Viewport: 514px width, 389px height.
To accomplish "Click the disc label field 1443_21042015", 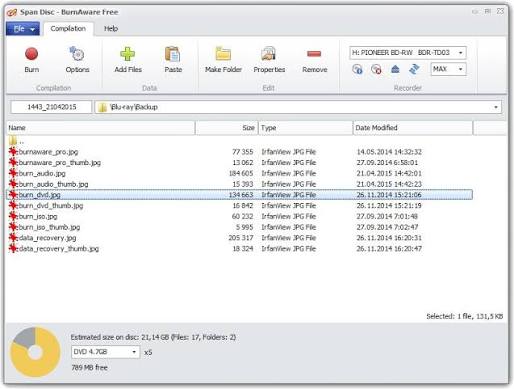I will point(52,107).
